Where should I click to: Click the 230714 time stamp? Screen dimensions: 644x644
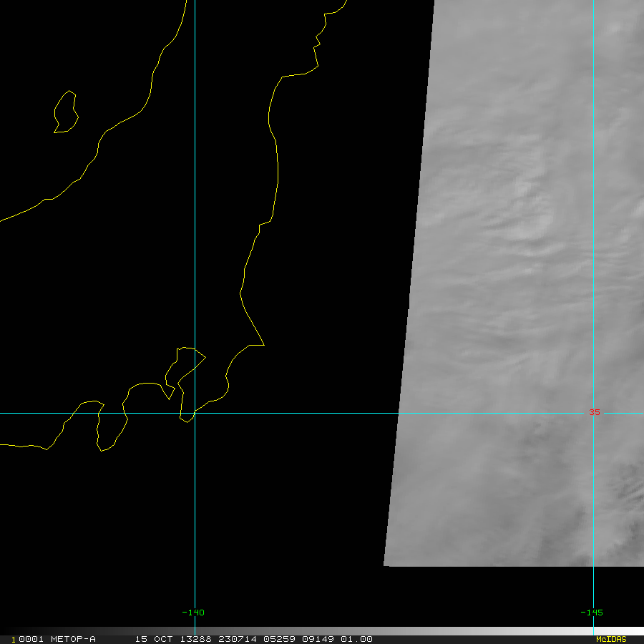point(238,639)
